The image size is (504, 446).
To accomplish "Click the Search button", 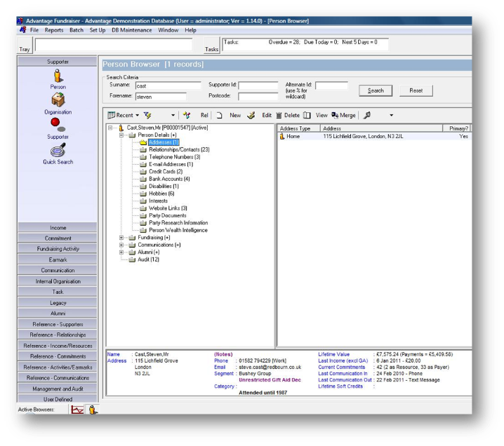I will [376, 90].
